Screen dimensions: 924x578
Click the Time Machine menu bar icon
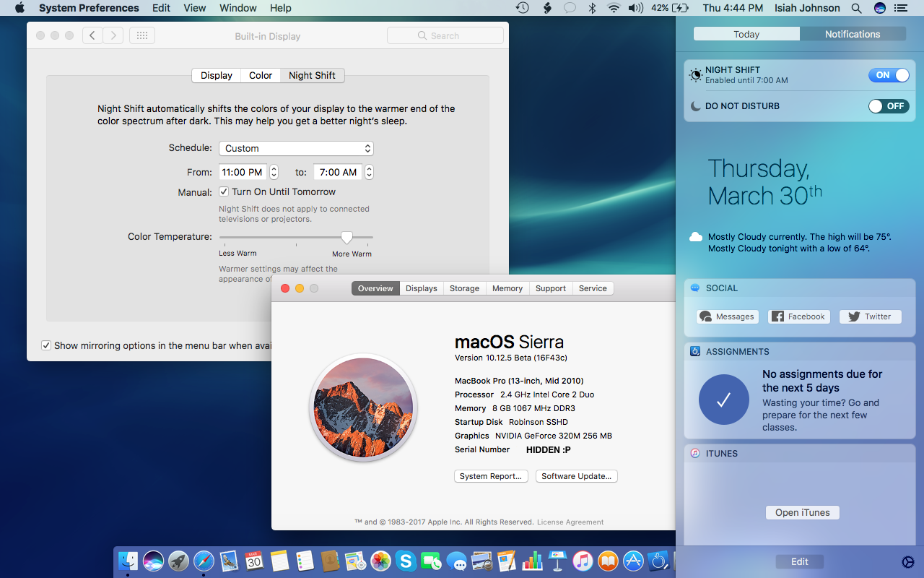[x=523, y=8]
